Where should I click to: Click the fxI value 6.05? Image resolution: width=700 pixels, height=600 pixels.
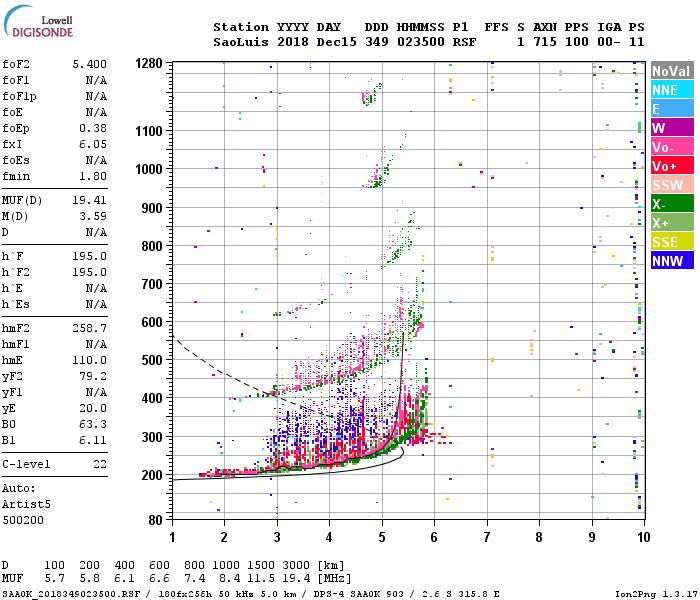(x=93, y=144)
